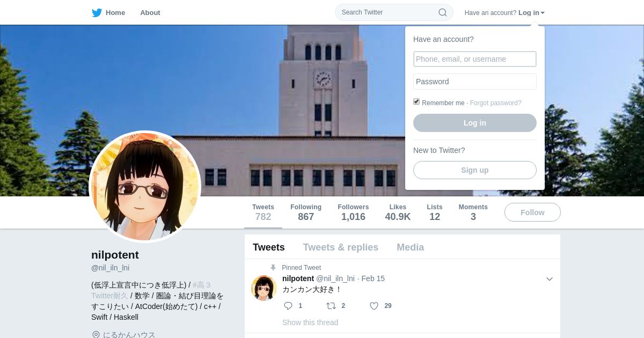
Task: View the Following 867 list
Action: (x=306, y=212)
